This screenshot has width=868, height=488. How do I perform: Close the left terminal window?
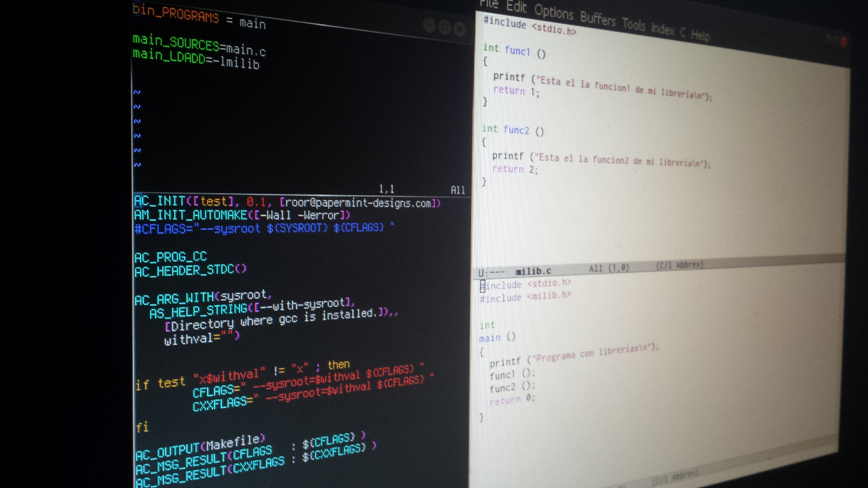pos(459,28)
